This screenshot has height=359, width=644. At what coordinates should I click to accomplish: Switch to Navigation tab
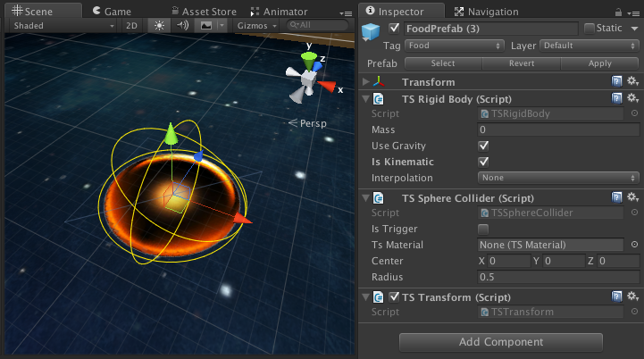pos(488,12)
